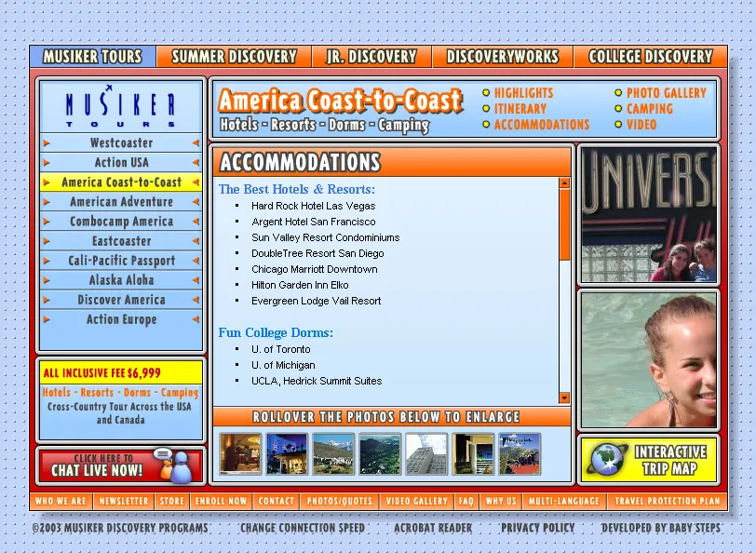
Task: Open the Discover America tour
Action: coord(121,300)
